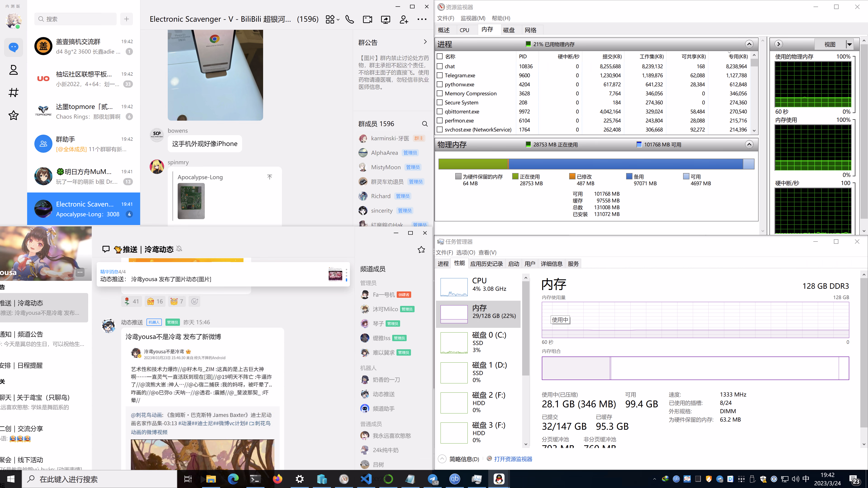Collapse the 进程 section in Resource Monitor
Image resolution: width=868 pixels, height=488 pixels.
point(749,44)
